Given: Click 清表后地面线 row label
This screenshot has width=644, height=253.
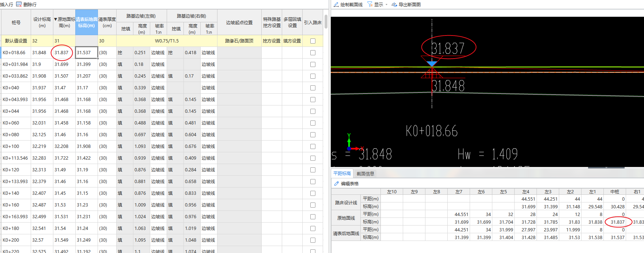Looking at the screenshot, I should [x=346, y=233].
